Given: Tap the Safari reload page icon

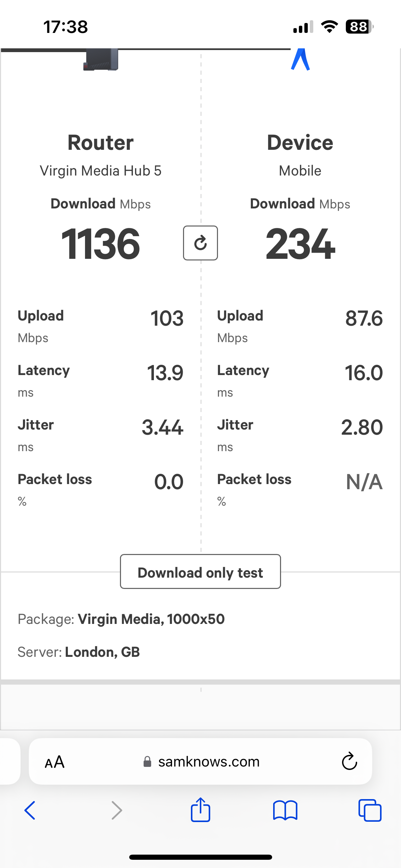Looking at the screenshot, I should tap(349, 761).
